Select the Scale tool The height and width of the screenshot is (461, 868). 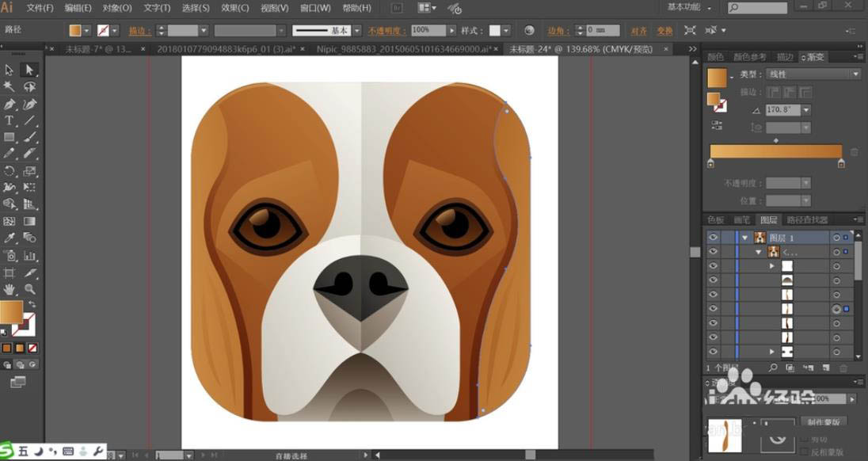point(29,171)
